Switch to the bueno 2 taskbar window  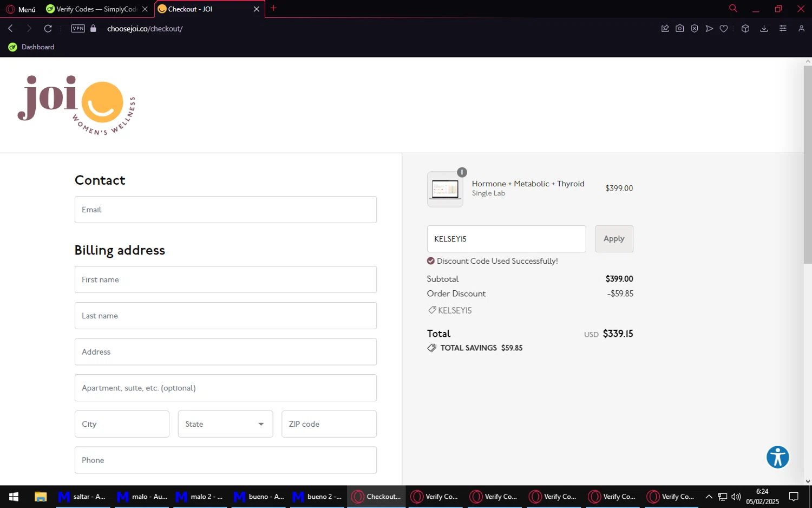coord(317,497)
